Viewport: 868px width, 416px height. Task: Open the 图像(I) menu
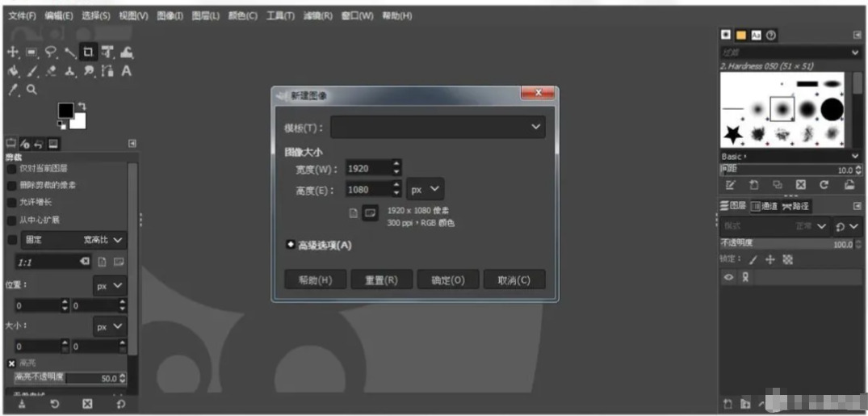point(170,15)
